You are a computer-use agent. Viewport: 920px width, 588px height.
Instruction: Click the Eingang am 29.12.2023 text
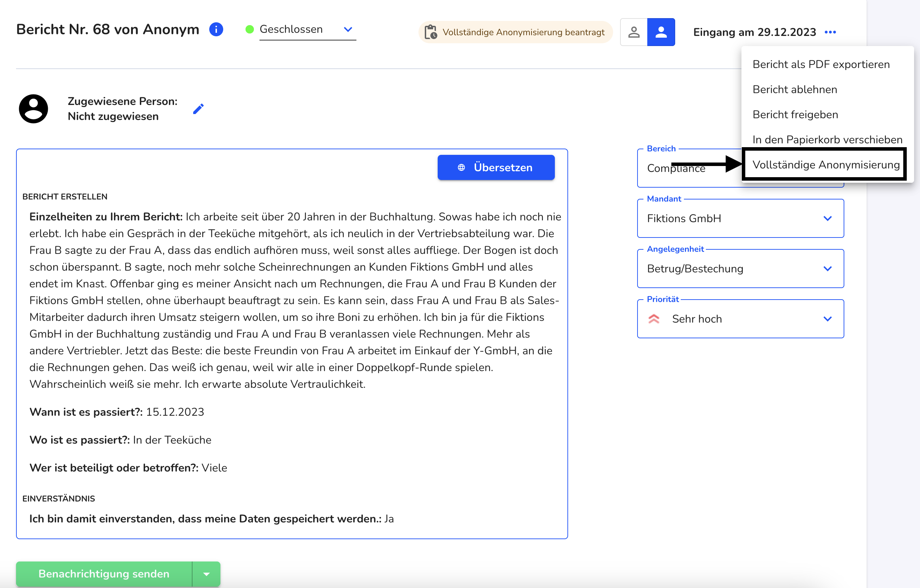point(755,32)
